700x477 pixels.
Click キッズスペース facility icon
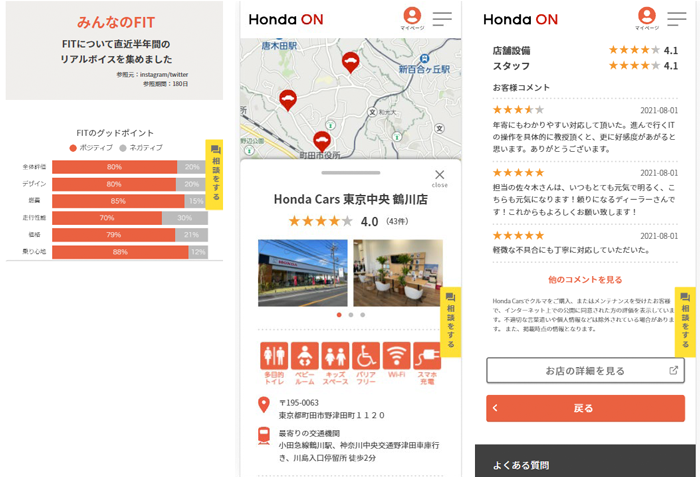point(335,356)
